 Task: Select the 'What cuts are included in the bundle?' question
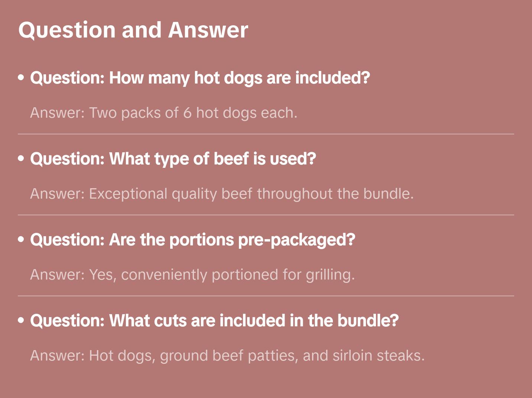pos(214,321)
